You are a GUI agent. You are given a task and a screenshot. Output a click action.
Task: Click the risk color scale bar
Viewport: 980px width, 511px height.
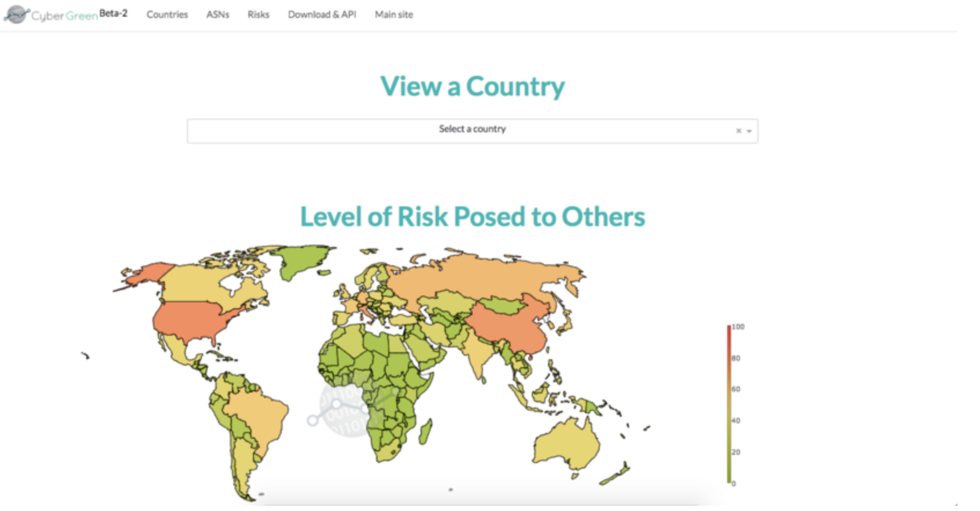pyautogui.click(x=729, y=405)
